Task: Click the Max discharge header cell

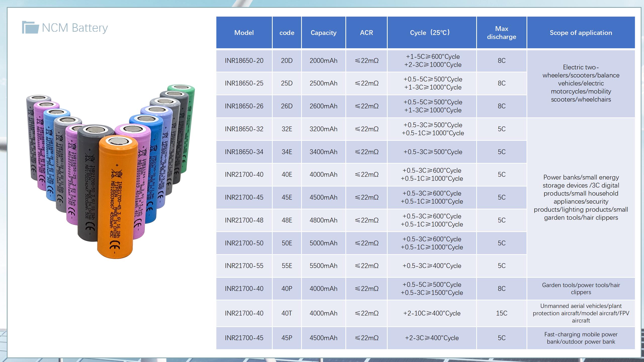Action: tap(501, 33)
